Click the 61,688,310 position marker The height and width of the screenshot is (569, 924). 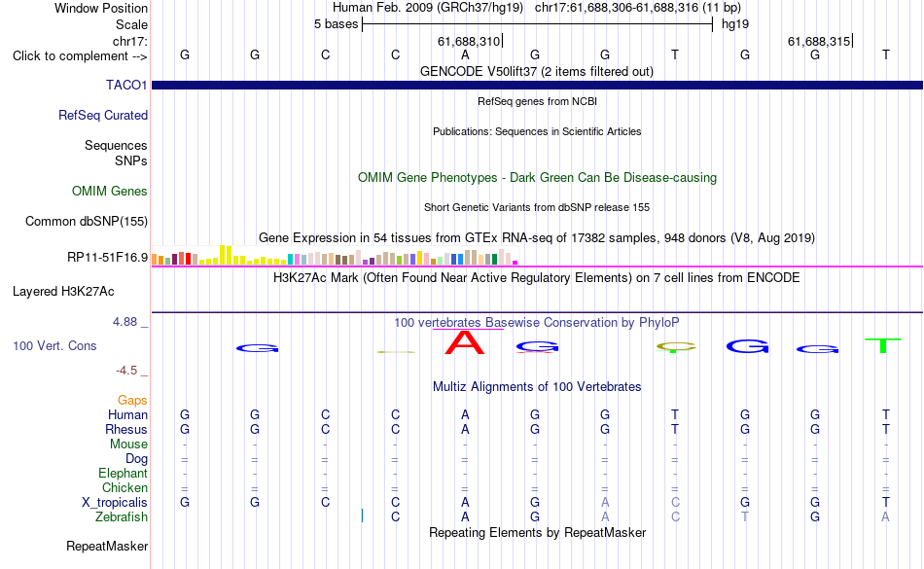(x=469, y=41)
